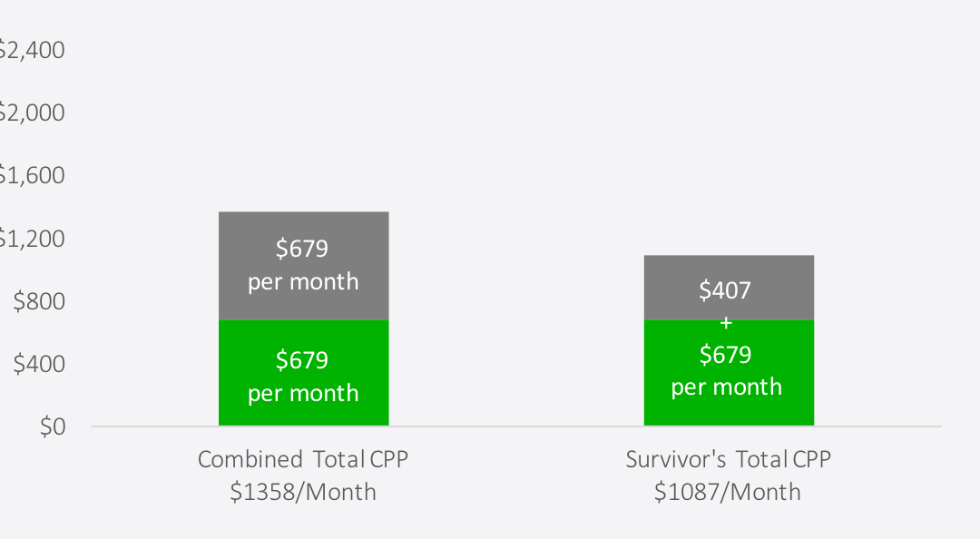Click the $2,400 y-axis label
The width and height of the screenshot is (980, 539).
(31, 50)
